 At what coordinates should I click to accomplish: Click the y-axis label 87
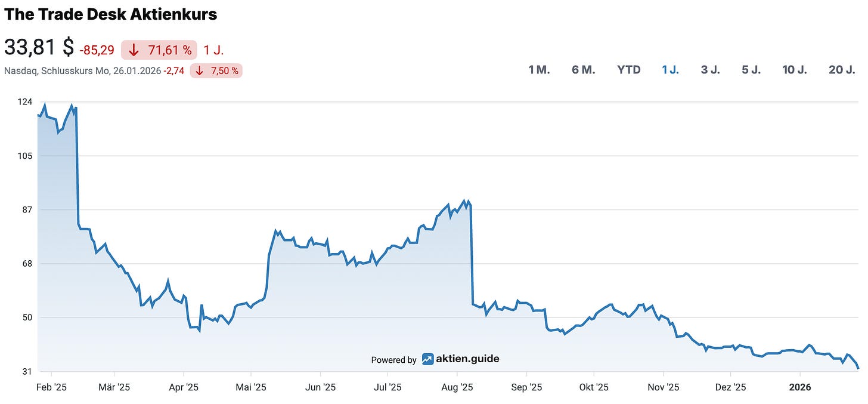pos(27,210)
